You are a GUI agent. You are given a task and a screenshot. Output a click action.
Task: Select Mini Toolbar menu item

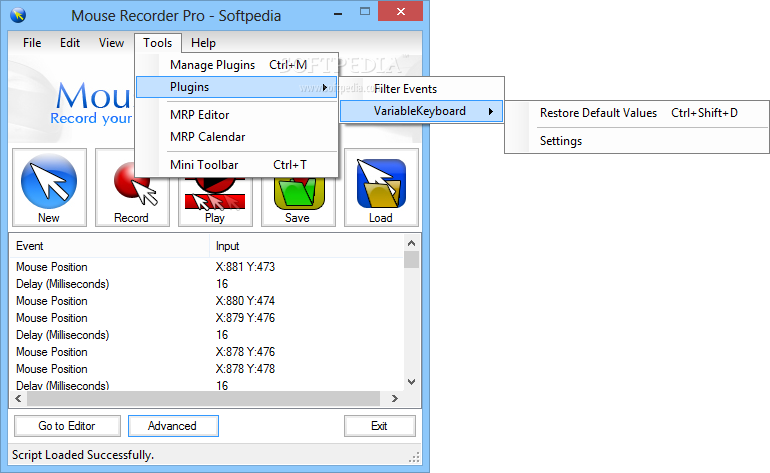[237, 165]
